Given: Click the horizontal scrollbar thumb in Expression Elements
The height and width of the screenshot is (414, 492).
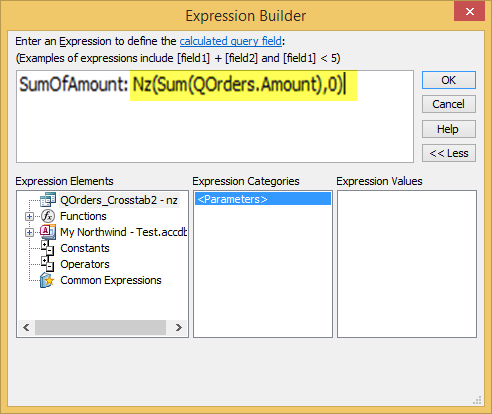Looking at the screenshot, I should pos(100,328).
